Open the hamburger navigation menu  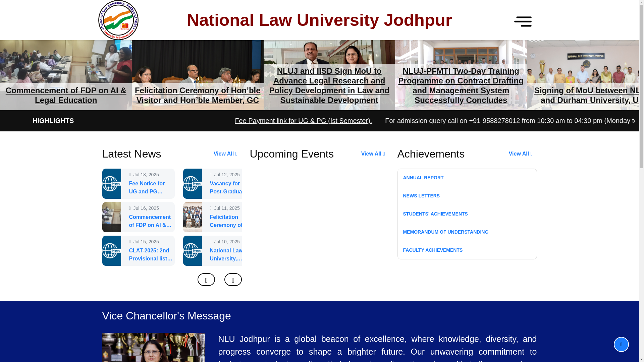pos(523,21)
